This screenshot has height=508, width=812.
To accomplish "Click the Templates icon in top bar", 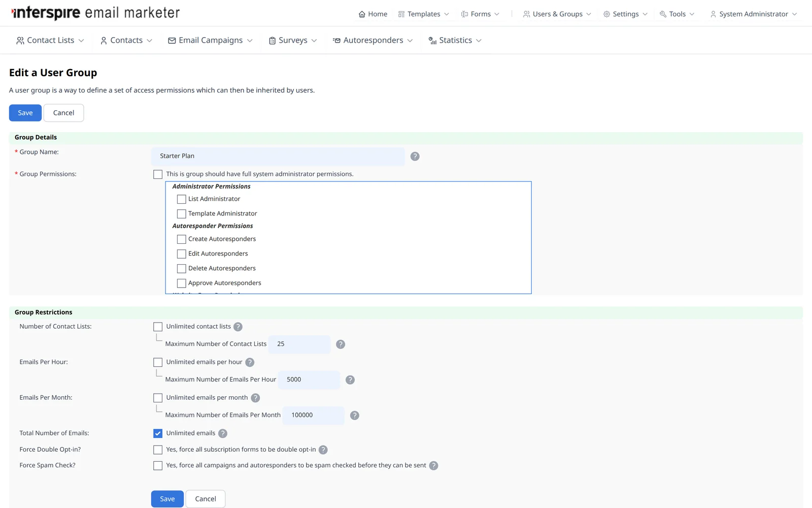I will pos(401,14).
